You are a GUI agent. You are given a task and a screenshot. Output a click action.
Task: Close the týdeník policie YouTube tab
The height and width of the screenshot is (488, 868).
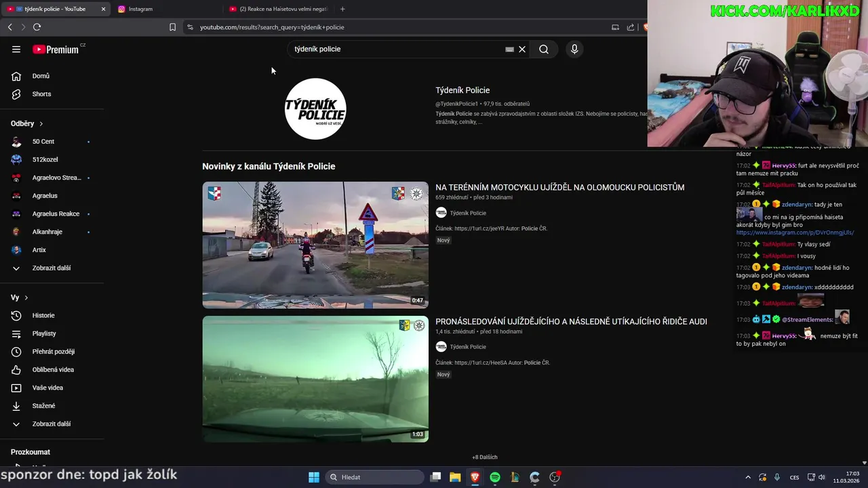click(103, 9)
